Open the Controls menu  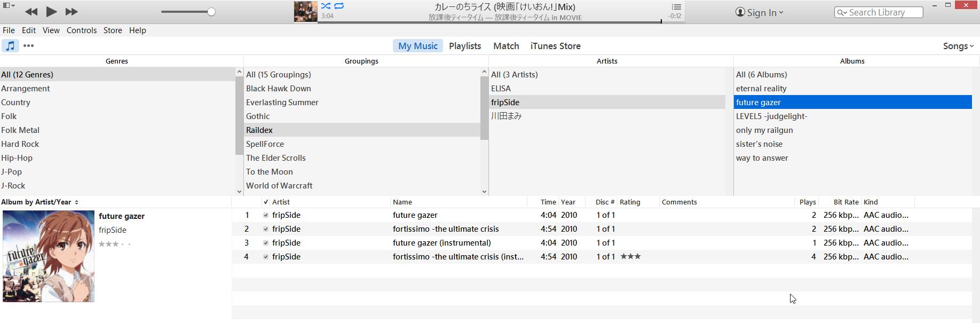pos(82,30)
